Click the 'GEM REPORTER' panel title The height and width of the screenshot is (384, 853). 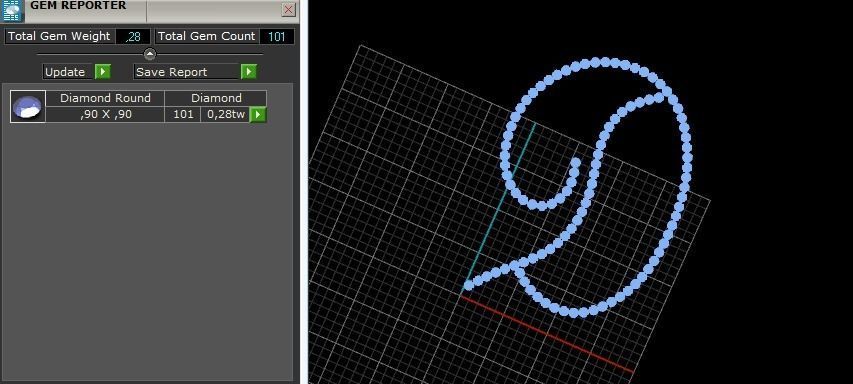click(x=78, y=5)
